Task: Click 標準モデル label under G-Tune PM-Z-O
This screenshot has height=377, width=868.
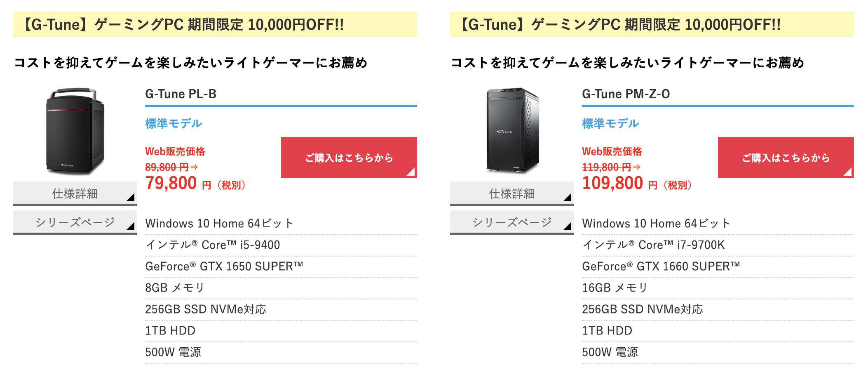Action: (610, 123)
